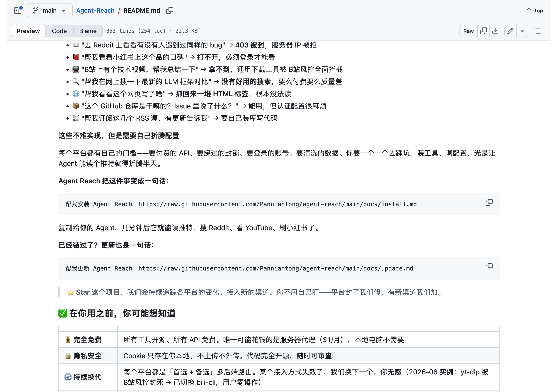This screenshot has width=558, height=392.
Task: Copy the README.md file path
Action: coord(170,10)
